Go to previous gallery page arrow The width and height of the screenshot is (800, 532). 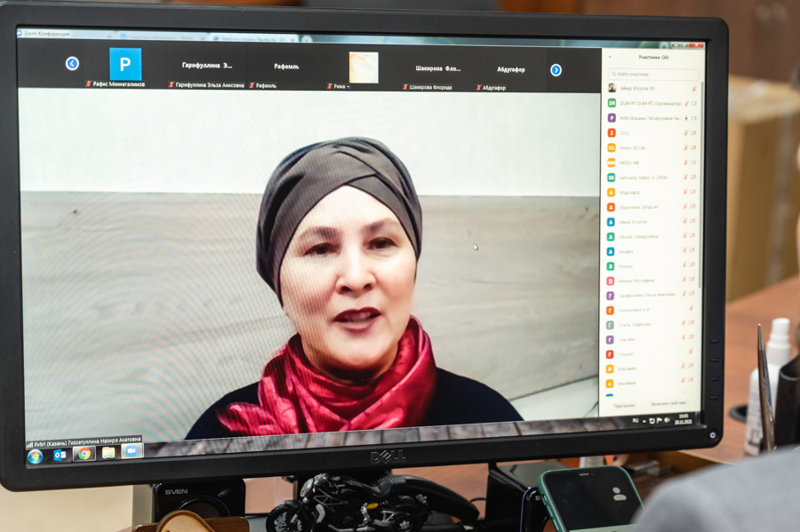pyautogui.click(x=72, y=64)
